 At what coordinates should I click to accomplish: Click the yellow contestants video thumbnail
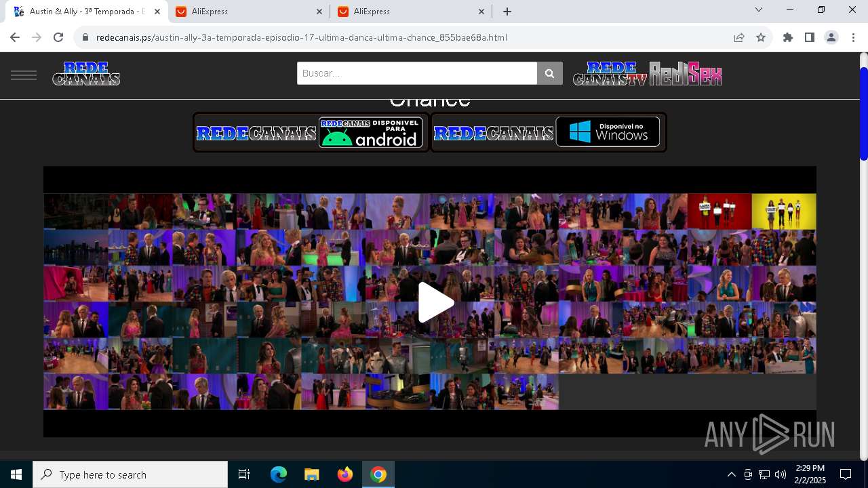(x=784, y=211)
